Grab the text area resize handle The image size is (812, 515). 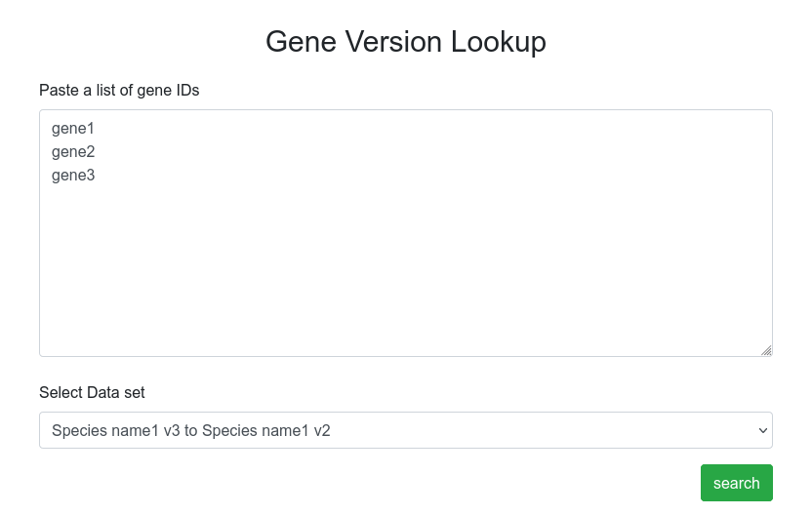tap(766, 350)
